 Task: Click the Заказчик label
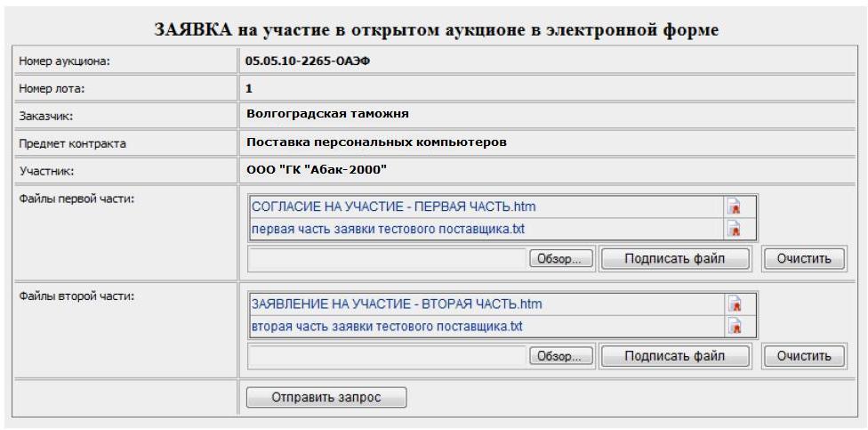coord(46,116)
